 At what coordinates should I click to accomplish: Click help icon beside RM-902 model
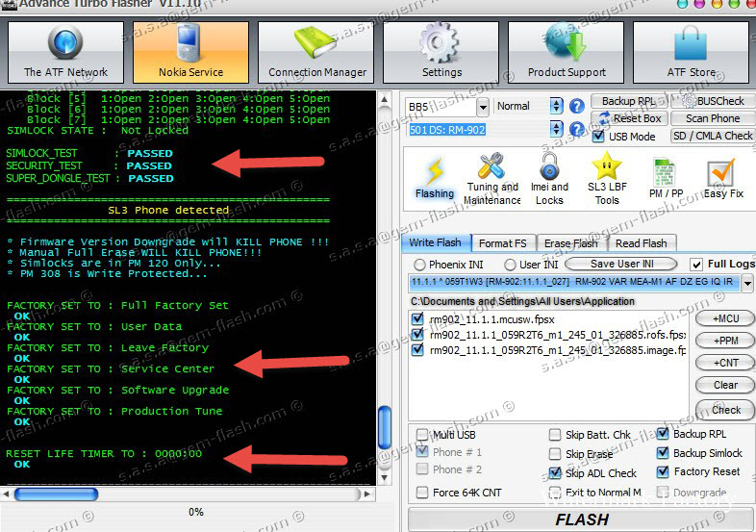[577, 129]
